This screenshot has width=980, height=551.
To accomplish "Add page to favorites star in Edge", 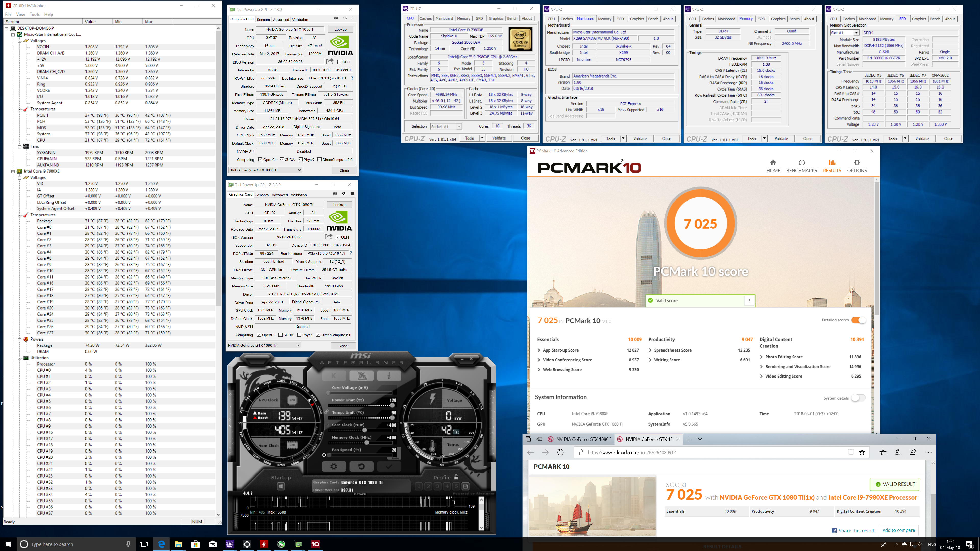I will pos(862,452).
